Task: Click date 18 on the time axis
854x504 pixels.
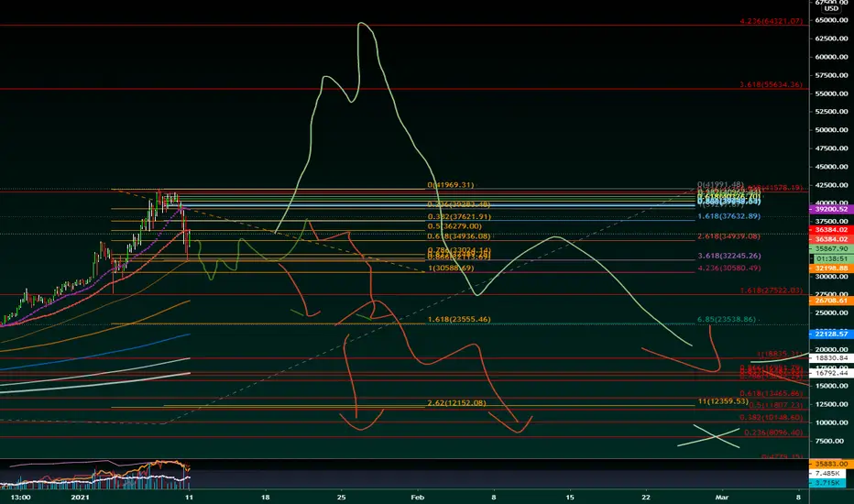Action: 265,497
